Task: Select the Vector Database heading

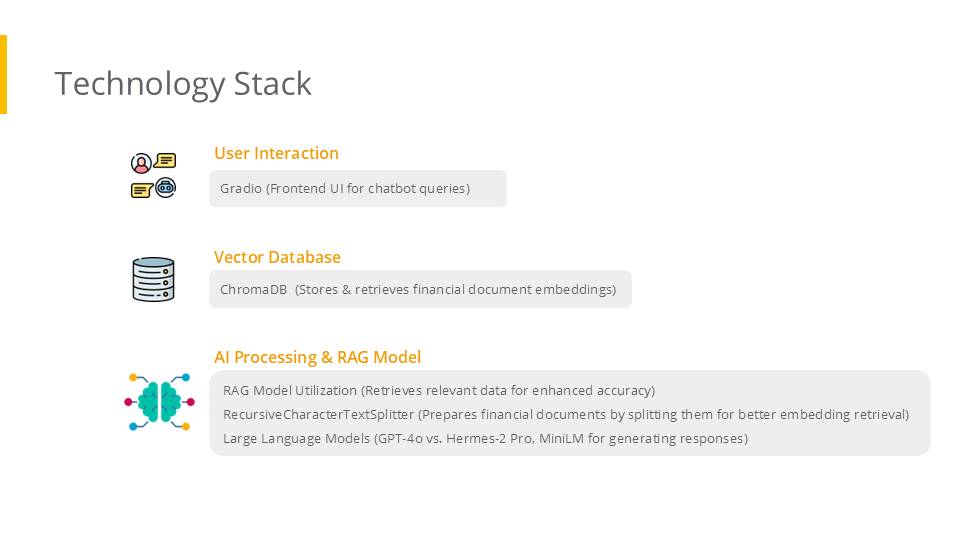Action: [277, 257]
